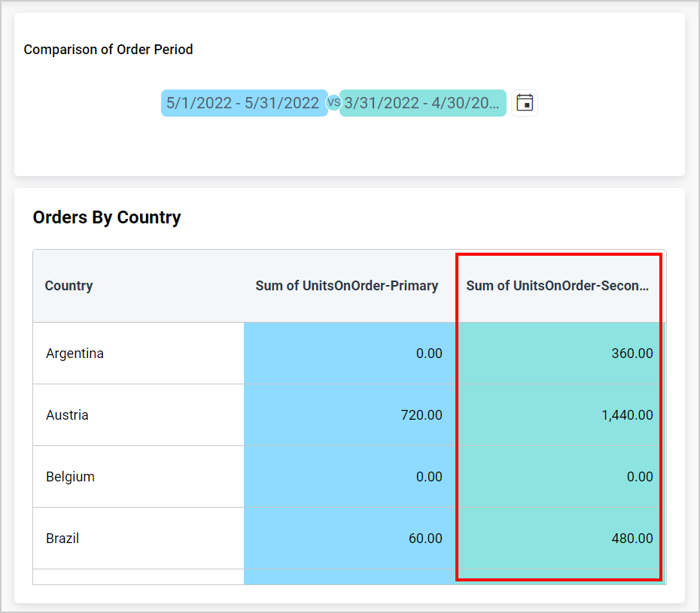
Task: Click the Comparison of Order Period title
Action: [x=108, y=50]
